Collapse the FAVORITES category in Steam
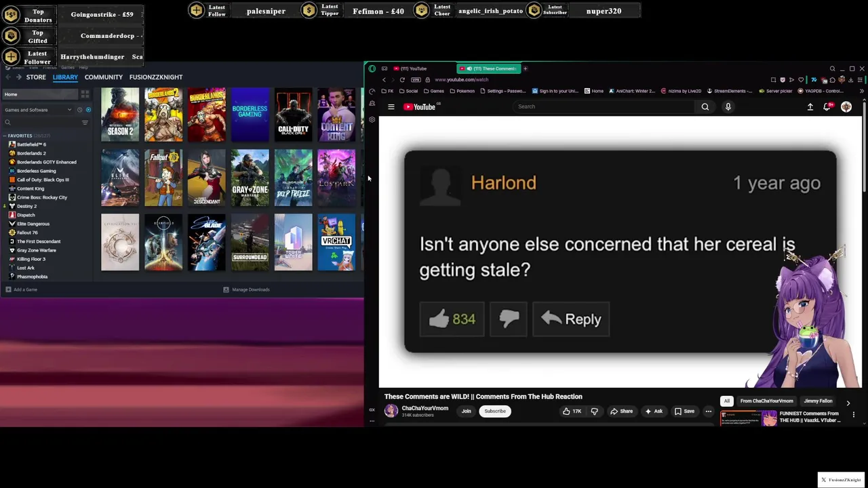The image size is (868, 488). click(x=6, y=136)
